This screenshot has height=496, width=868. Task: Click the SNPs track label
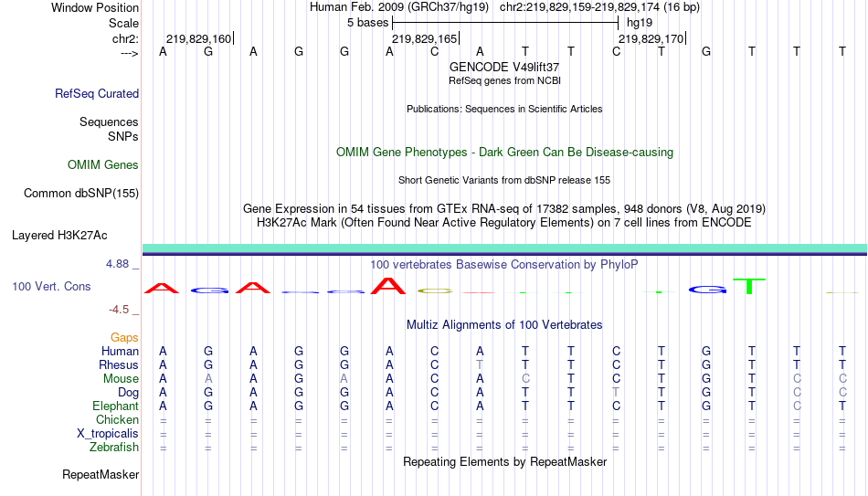[123, 136]
